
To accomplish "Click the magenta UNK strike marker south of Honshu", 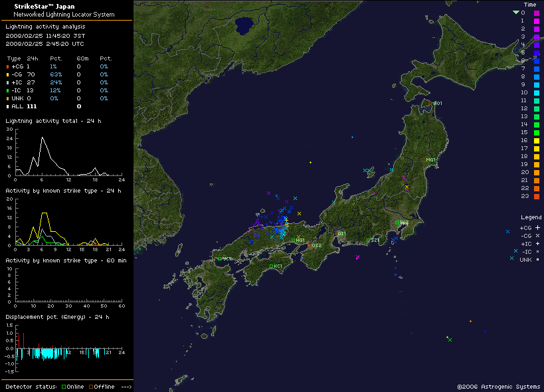I will (x=357, y=257).
